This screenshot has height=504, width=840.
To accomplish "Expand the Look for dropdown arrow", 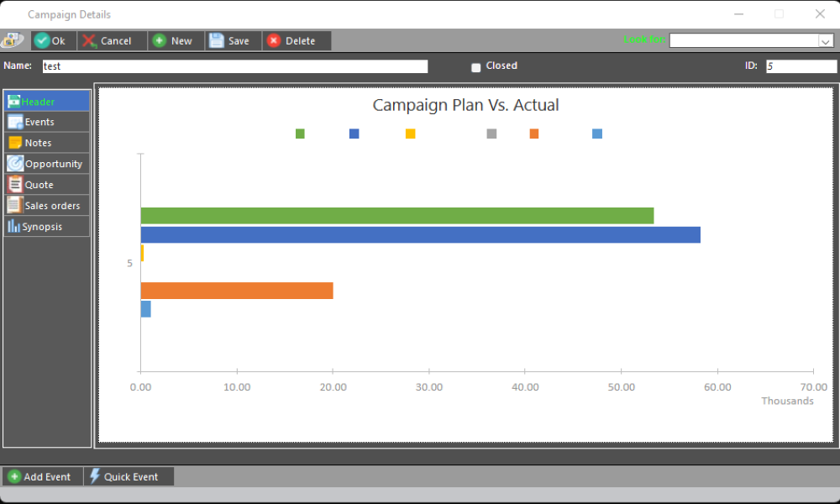I will pos(825,40).
